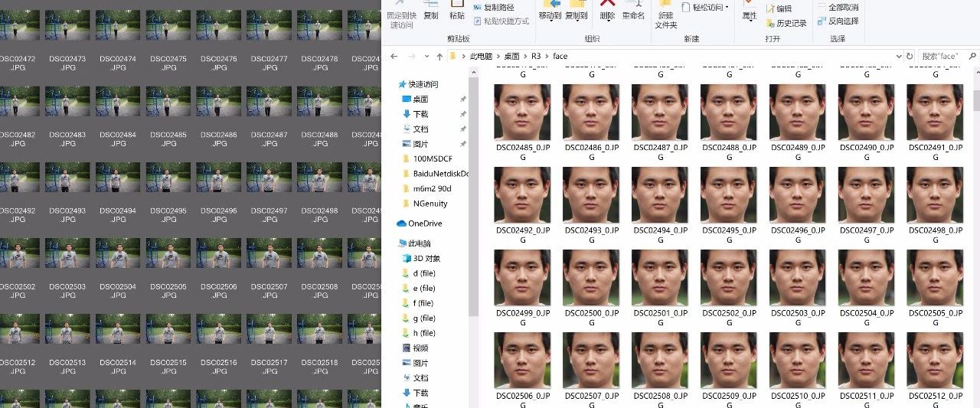This screenshot has width=980, height=408.
Task: Click the pin icon beside 桌面 in sidebar
Action: [462, 100]
